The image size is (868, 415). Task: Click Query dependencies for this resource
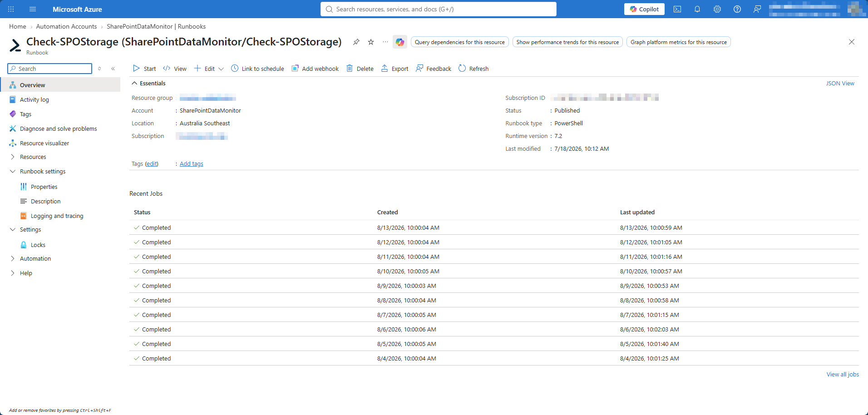click(x=460, y=42)
